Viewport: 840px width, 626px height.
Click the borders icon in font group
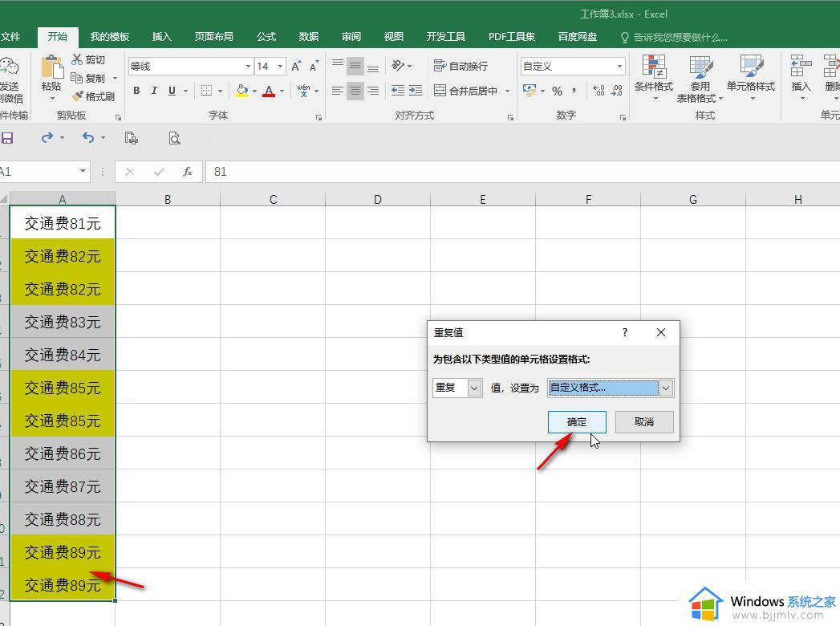(x=207, y=91)
